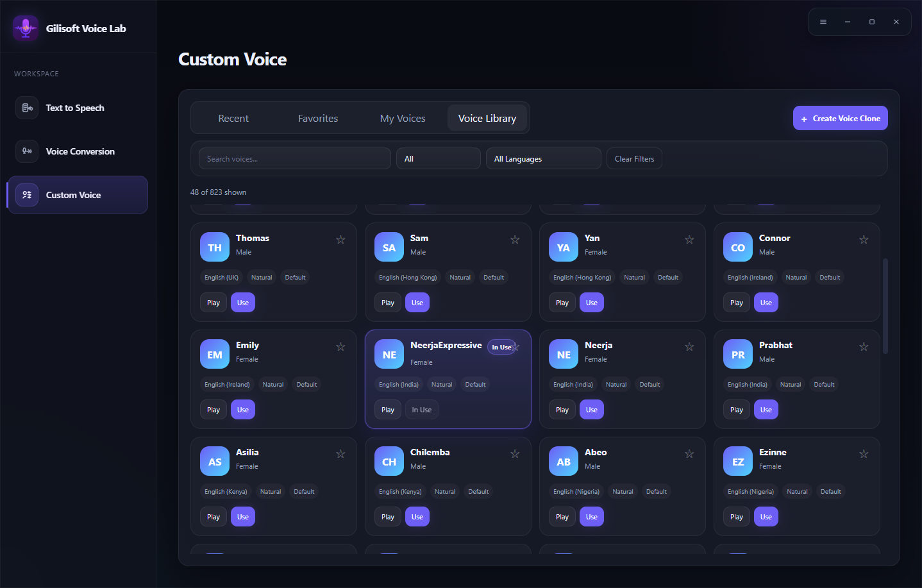Use the Sam voice
This screenshot has height=588, width=922.
pos(417,303)
